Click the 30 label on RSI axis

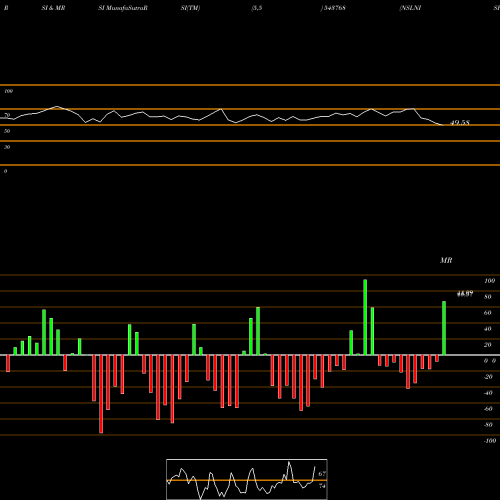(7, 147)
